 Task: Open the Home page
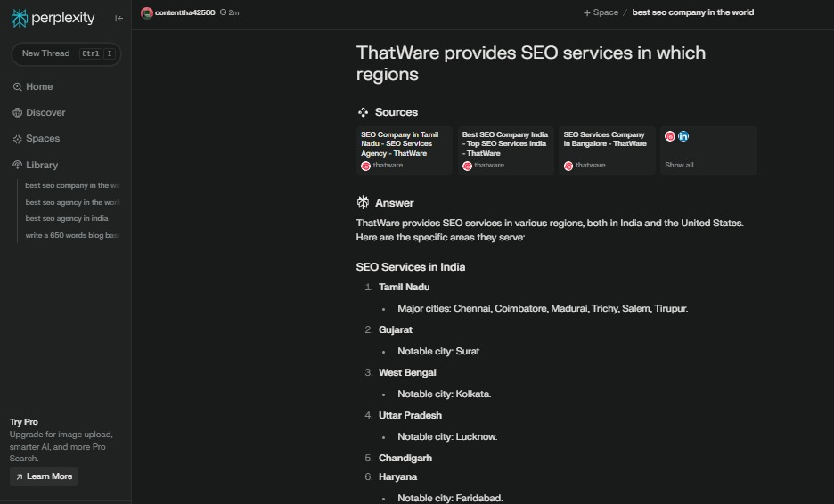point(32,86)
